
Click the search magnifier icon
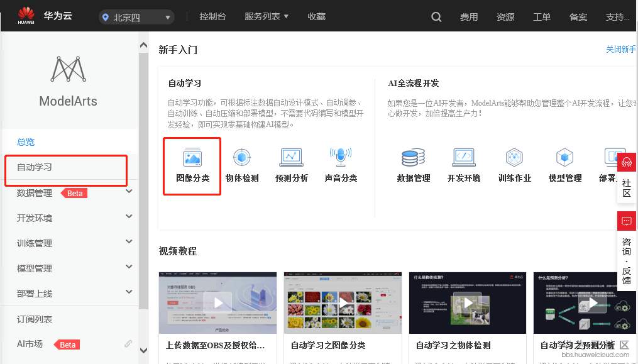point(436,17)
